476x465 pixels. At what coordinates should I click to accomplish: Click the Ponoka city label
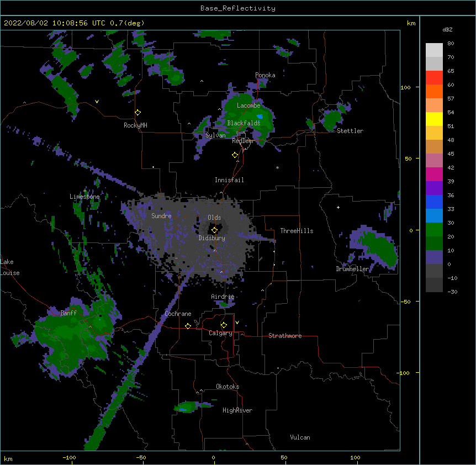tap(265, 75)
